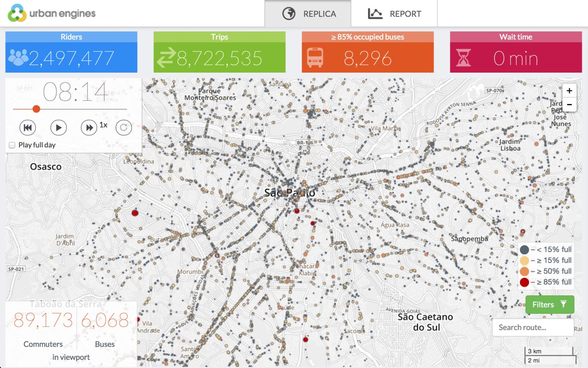
Task: Select the Trips stat card
Action: click(219, 52)
